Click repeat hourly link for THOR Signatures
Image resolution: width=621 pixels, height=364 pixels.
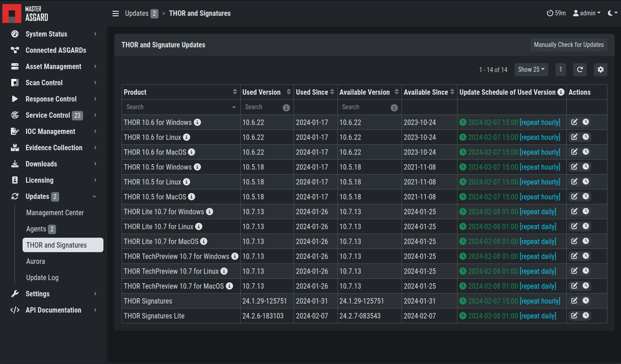(x=540, y=301)
